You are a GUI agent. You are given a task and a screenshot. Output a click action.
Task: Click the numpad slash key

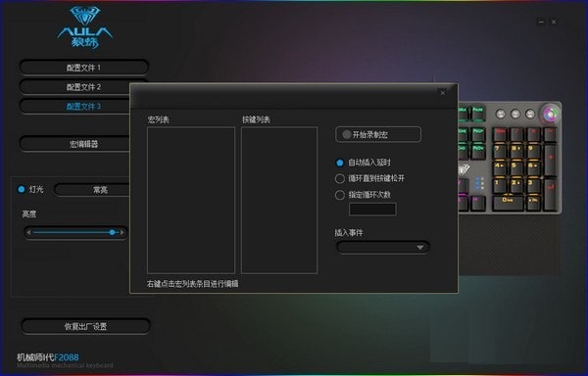click(x=516, y=134)
